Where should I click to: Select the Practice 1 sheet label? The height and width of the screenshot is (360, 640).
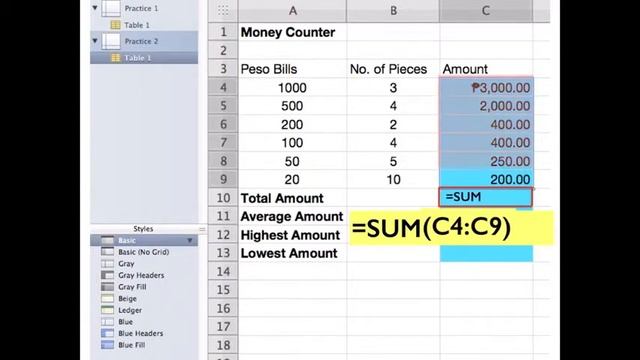141,8
